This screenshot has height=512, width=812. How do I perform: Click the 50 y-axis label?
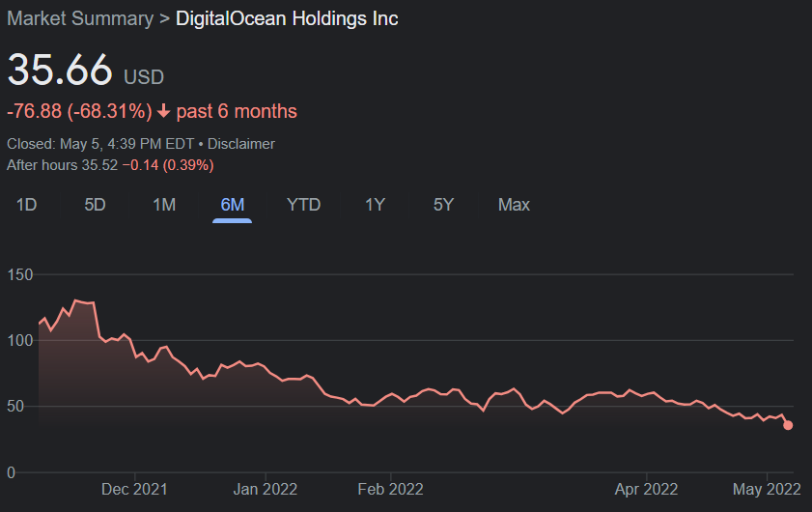pyautogui.click(x=15, y=407)
